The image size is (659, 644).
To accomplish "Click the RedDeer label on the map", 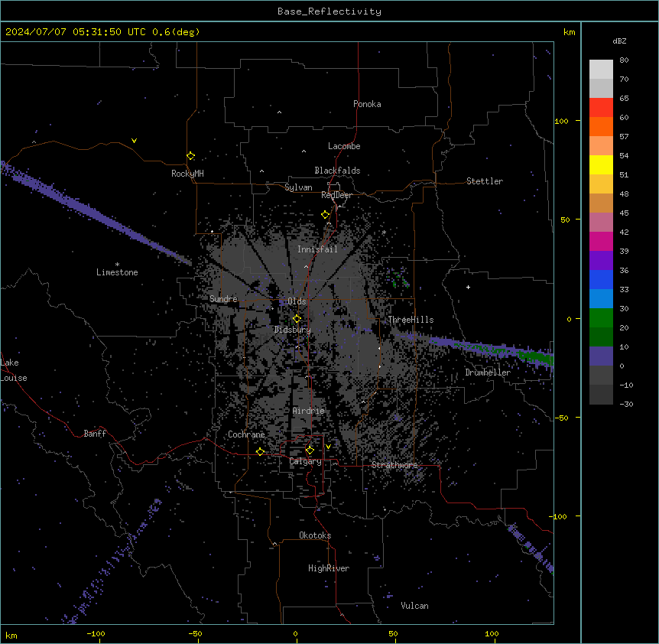I will pos(336,195).
